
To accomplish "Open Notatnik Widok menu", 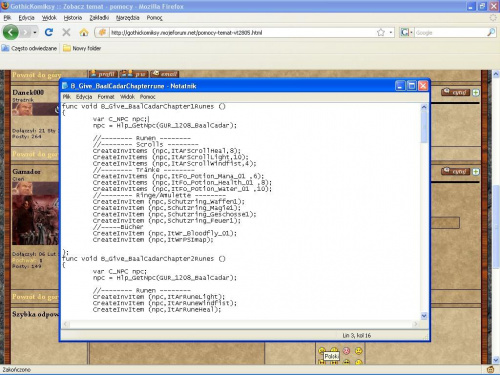I will 127,97.
